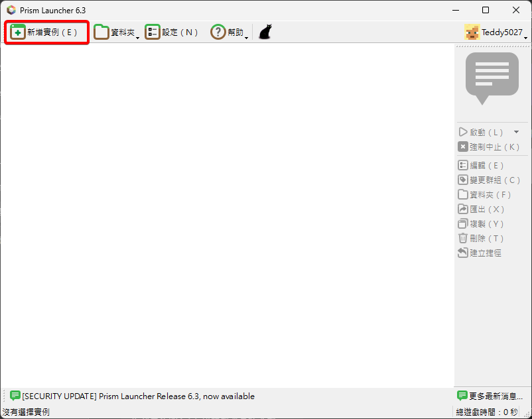Screen dimensions: 532x419
Task: Click 更多最新消息... more news
Action: tap(490, 396)
